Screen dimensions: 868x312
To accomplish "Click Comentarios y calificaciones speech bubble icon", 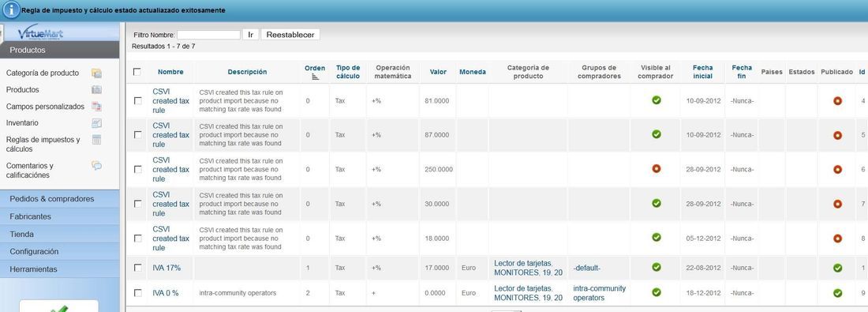I will click(x=96, y=165).
